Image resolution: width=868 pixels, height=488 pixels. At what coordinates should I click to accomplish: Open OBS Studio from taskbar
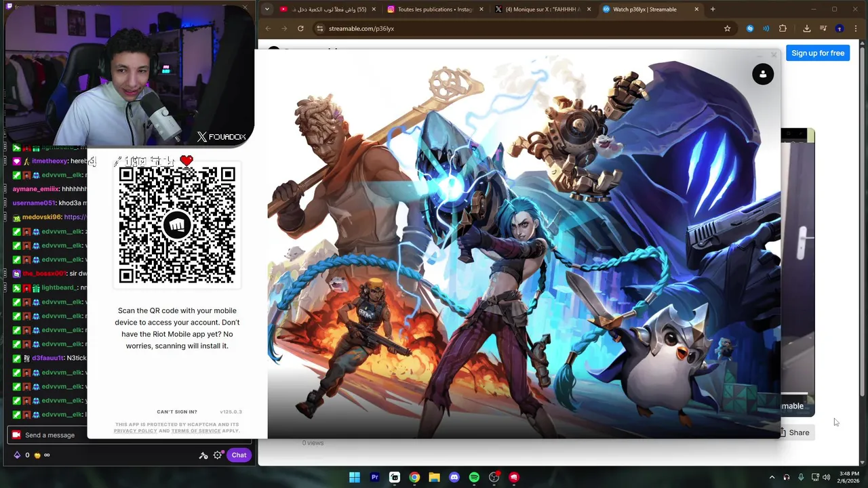(x=494, y=477)
